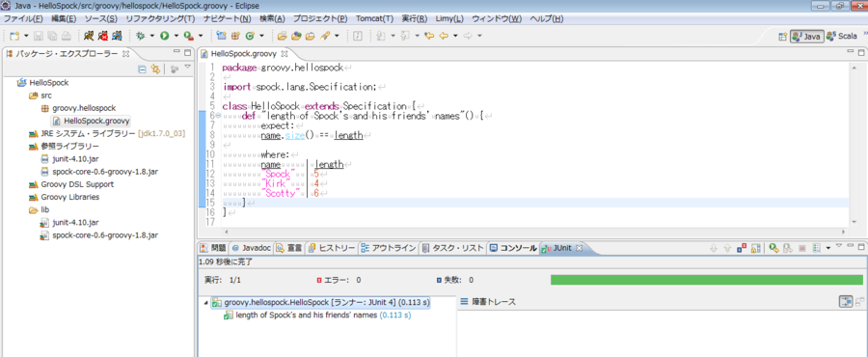Select the src source folder
Screen dimensions: 868x357
click(40, 96)
